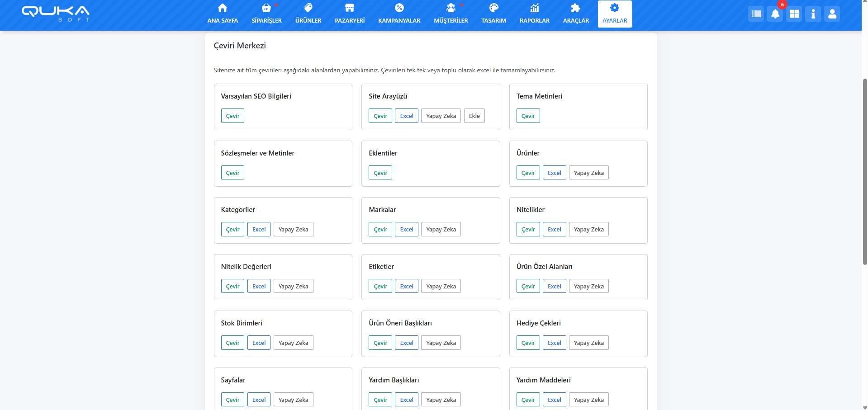
Task: Open Siparişler basket icon
Action: click(x=266, y=8)
